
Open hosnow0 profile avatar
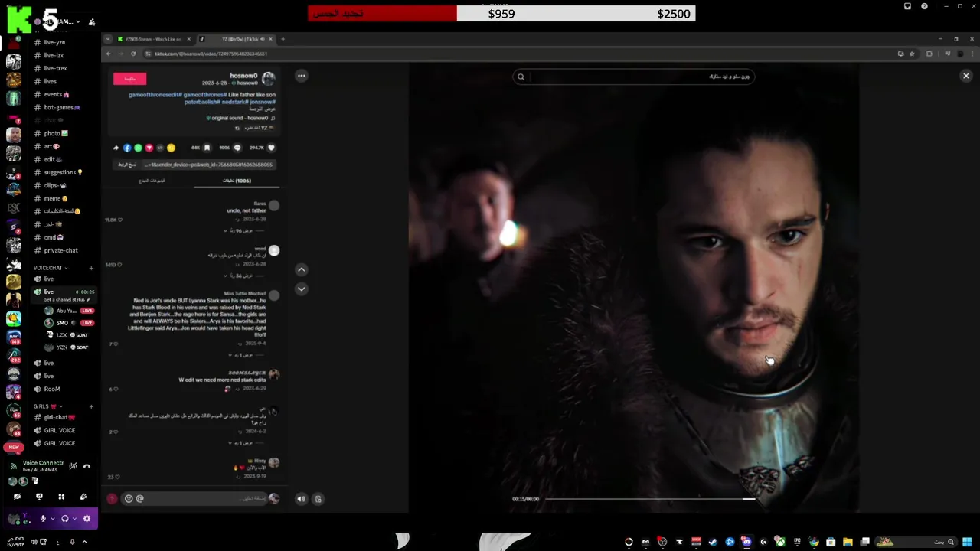(268, 79)
